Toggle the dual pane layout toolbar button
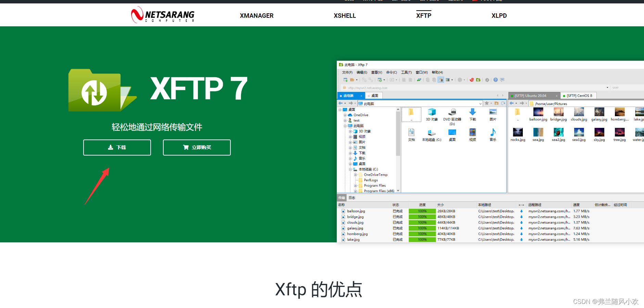The image size is (644, 308). tap(441, 80)
